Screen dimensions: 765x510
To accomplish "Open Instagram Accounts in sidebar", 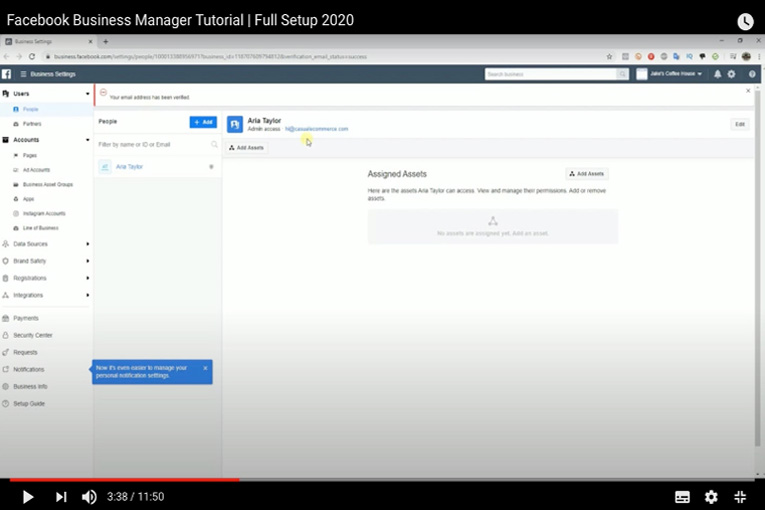I will click(x=46, y=213).
